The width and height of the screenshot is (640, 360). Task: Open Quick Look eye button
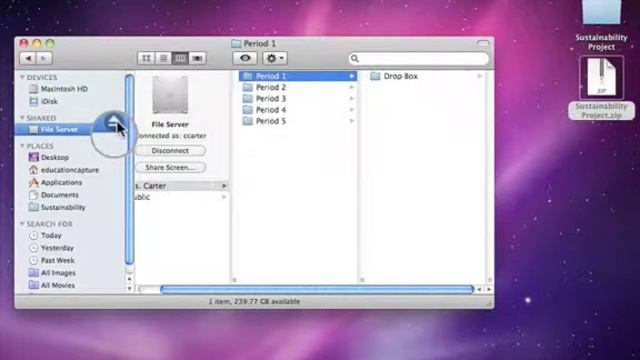245,58
